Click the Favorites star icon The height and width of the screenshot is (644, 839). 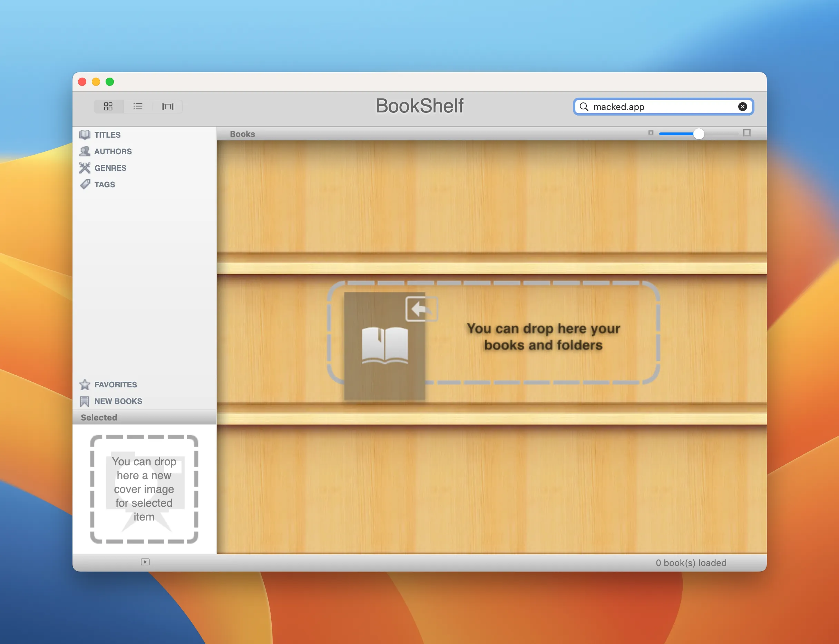[85, 384]
